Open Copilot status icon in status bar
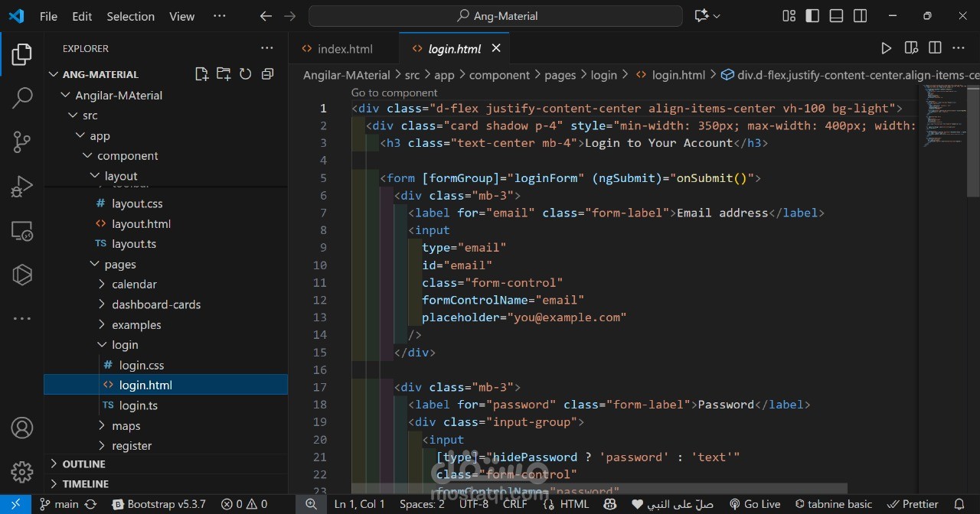The image size is (980, 514). click(x=610, y=504)
